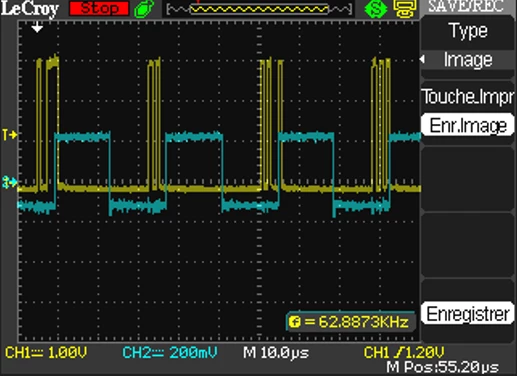
Task: Click the LeCroy logo
Action: pyautogui.click(x=30, y=9)
